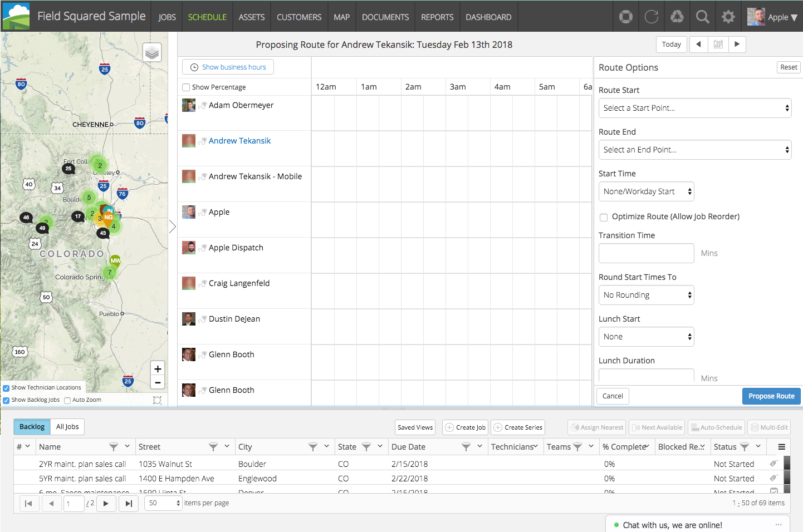Click the Cancel button
803x532 pixels.
click(613, 396)
